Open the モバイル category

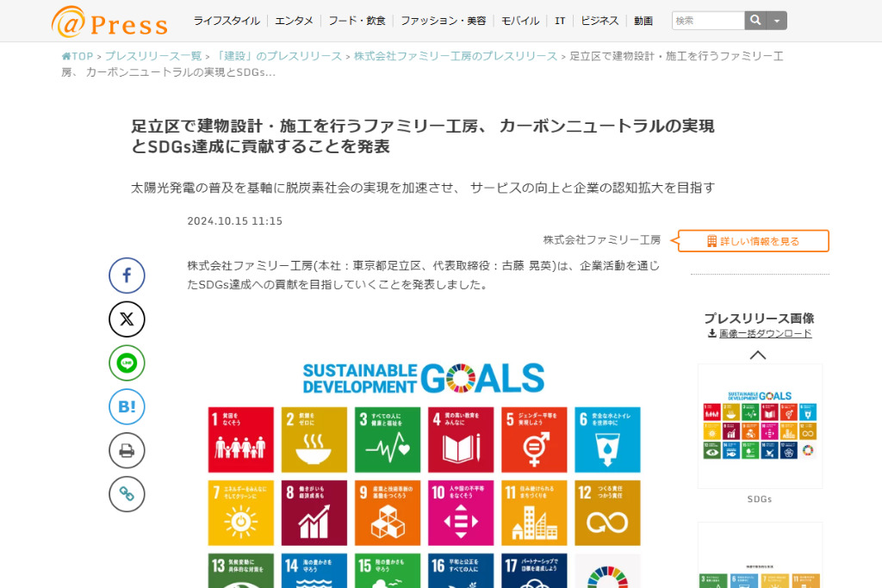point(519,21)
